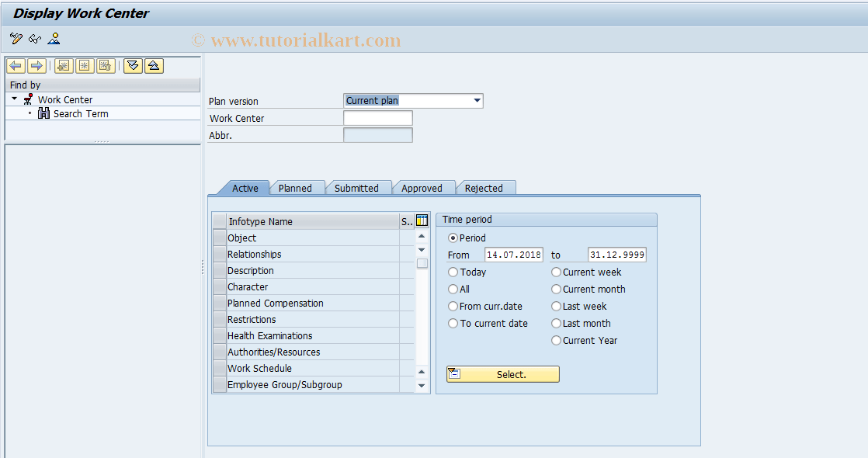The height and width of the screenshot is (458, 868).
Task: Click the From date field 14.07.2018
Action: tap(514, 255)
